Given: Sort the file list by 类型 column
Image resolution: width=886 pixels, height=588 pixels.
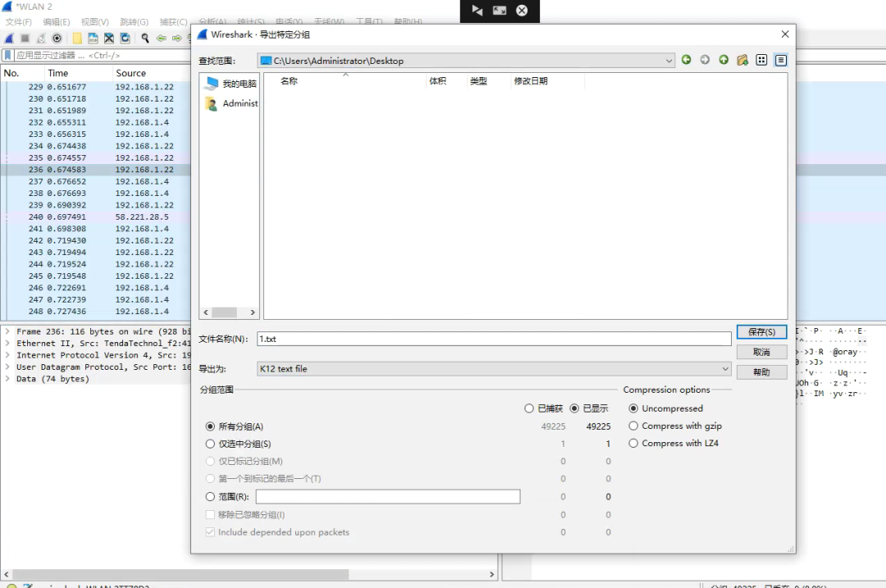Looking at the screenshot, I should 487,81.
